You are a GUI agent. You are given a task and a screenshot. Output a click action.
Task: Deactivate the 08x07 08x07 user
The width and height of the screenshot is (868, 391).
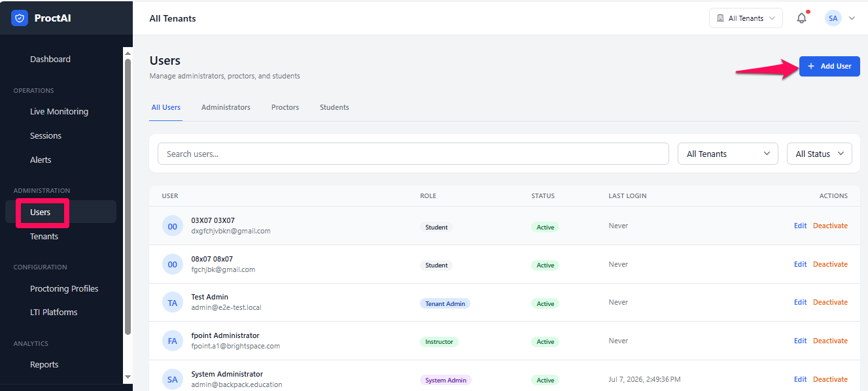click(x=830, y=264)
